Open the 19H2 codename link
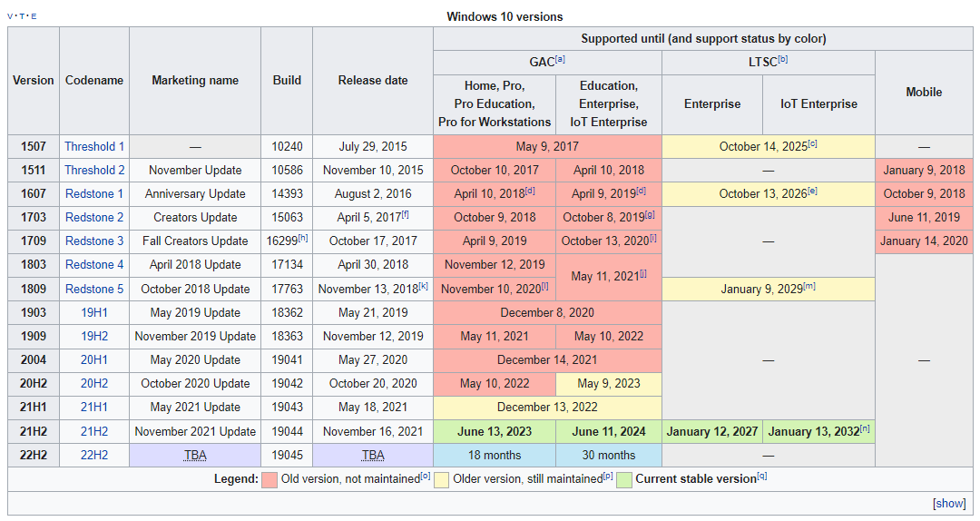Screen dimensions: 980x521 coord(94,336)
